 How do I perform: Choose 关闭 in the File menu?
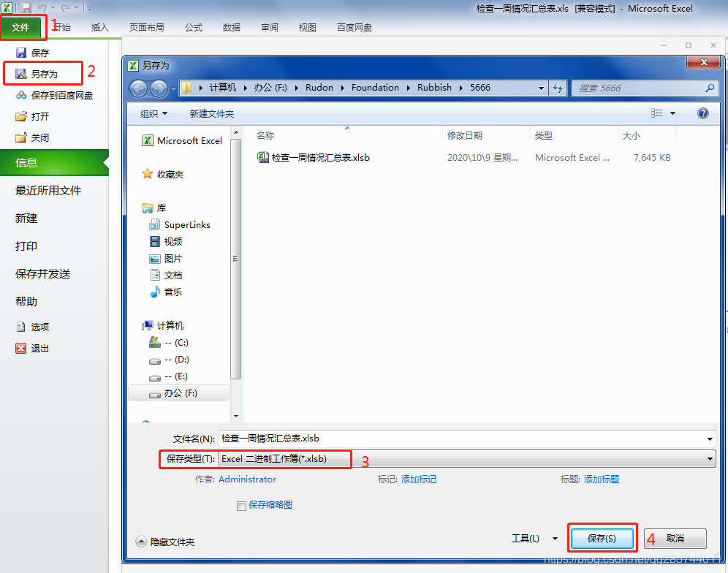pos(32,138)
